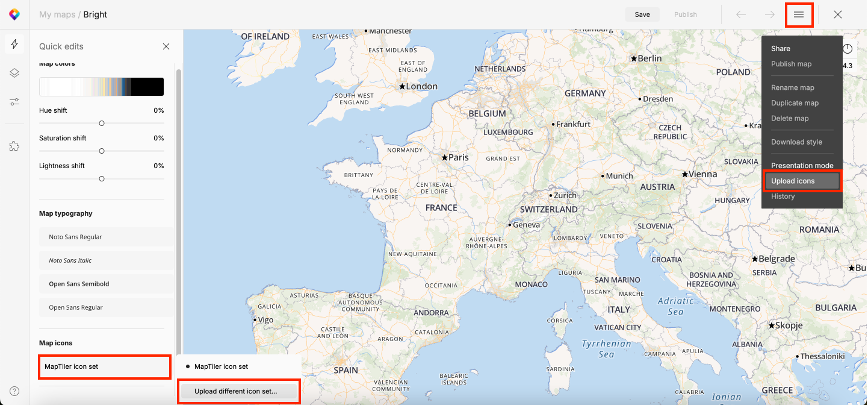Open the settings sliders sidebar icon
This screenshot has width=868, height=405.
14,102
